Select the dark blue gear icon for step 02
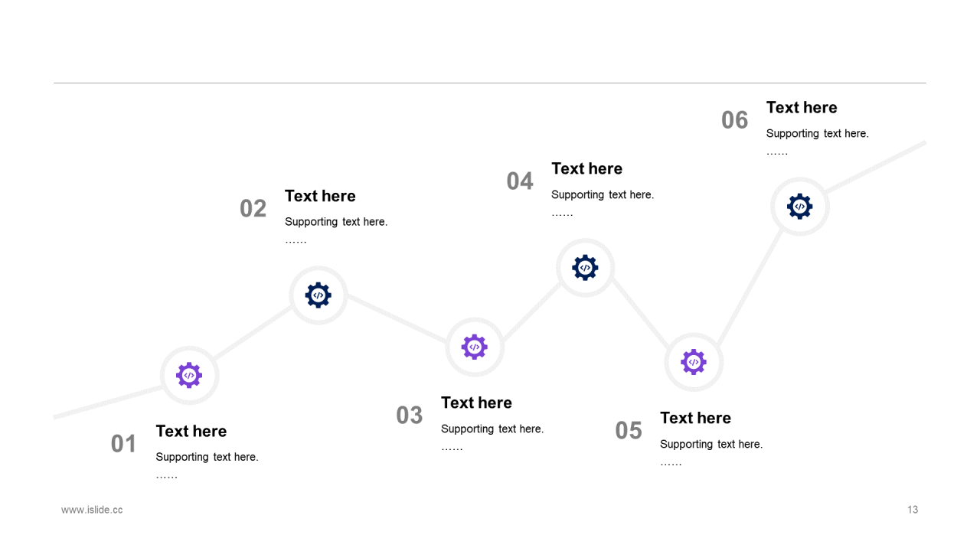This screenshot has height=551, width=980. coord(318,295)
